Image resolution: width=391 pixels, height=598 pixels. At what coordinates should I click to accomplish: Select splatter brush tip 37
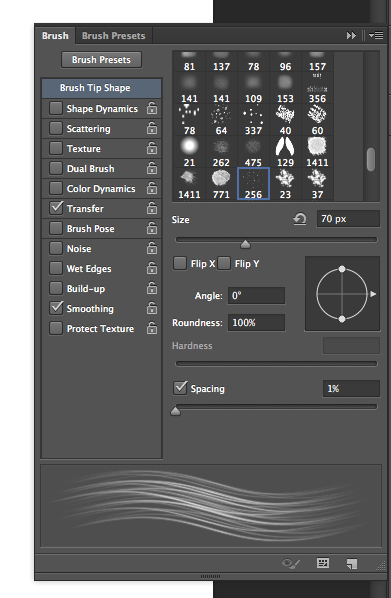point(317,184)
